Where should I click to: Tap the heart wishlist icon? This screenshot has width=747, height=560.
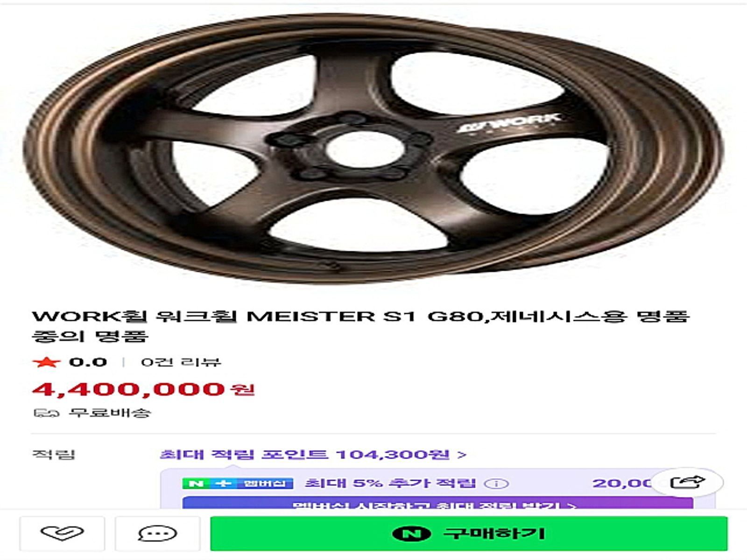point(62,533)
